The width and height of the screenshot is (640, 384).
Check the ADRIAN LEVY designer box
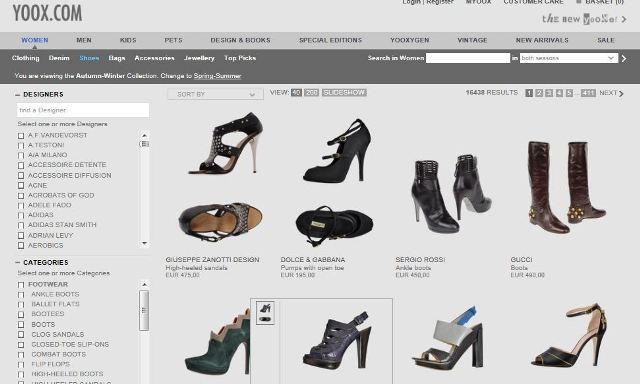(x=21, y=235)
